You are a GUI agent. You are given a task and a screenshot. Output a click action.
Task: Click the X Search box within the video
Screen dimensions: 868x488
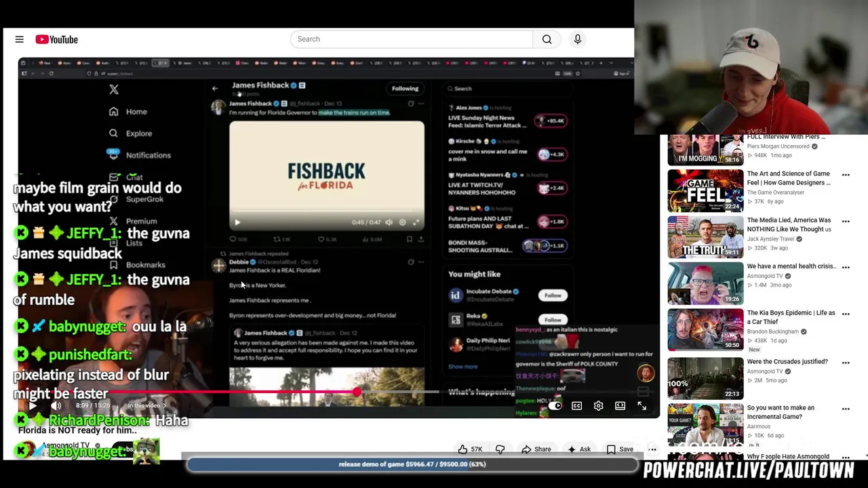[x=507, y=89]
